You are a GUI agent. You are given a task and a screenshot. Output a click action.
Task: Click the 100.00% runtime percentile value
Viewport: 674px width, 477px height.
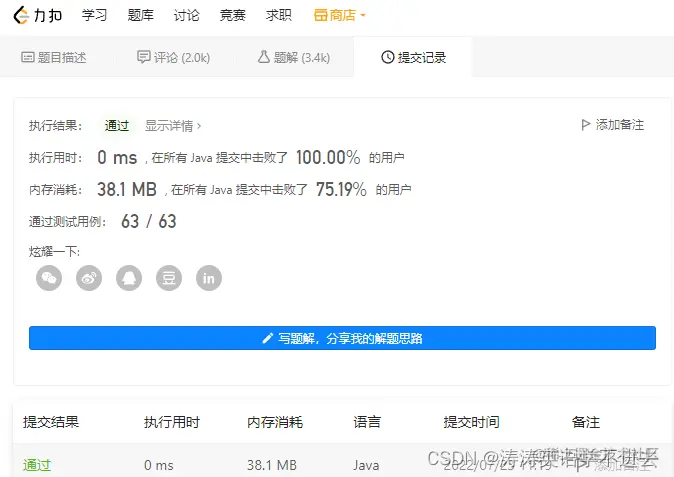pyautogui.click(x=328, y=157)
